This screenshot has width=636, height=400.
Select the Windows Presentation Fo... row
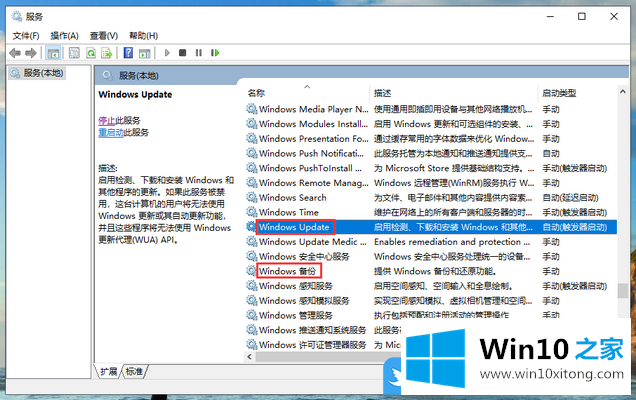pyautogui.click(x=432, y=139)
